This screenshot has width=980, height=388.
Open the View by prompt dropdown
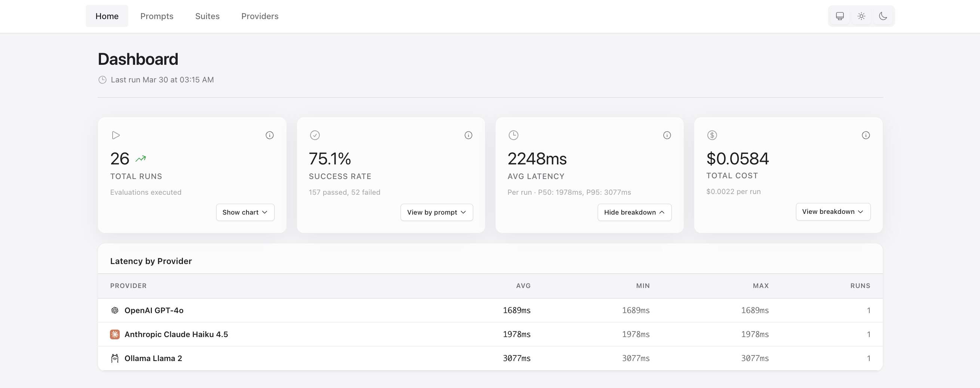tap(437, 212)
